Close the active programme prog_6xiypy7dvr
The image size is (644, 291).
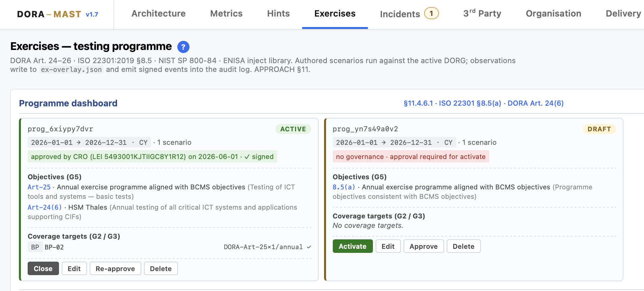coord(43,268)
